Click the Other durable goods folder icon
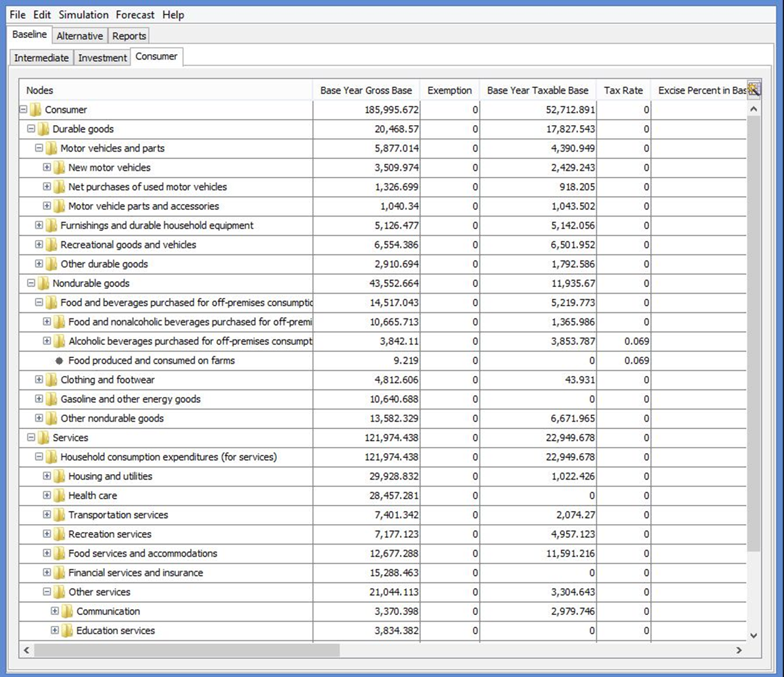The width and height of the screenshot is (784, 677). click(51, 264)
